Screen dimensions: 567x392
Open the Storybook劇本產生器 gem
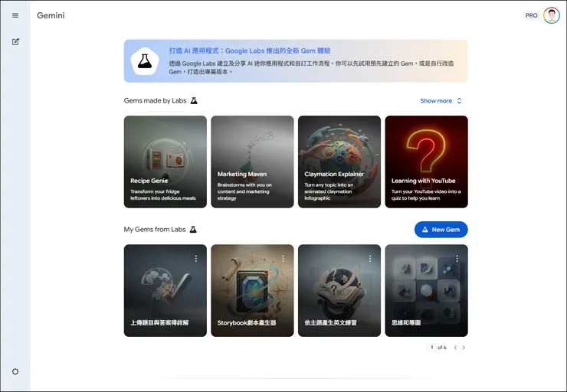point(252,290)
